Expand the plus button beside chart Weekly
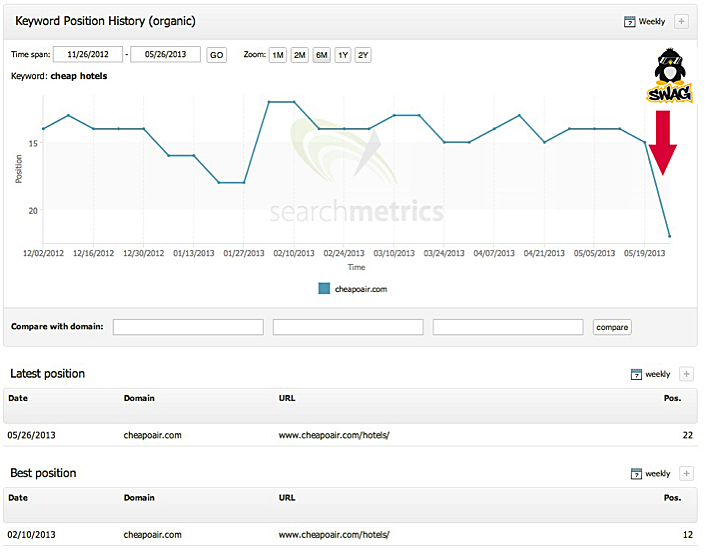 tap(681, 21)
